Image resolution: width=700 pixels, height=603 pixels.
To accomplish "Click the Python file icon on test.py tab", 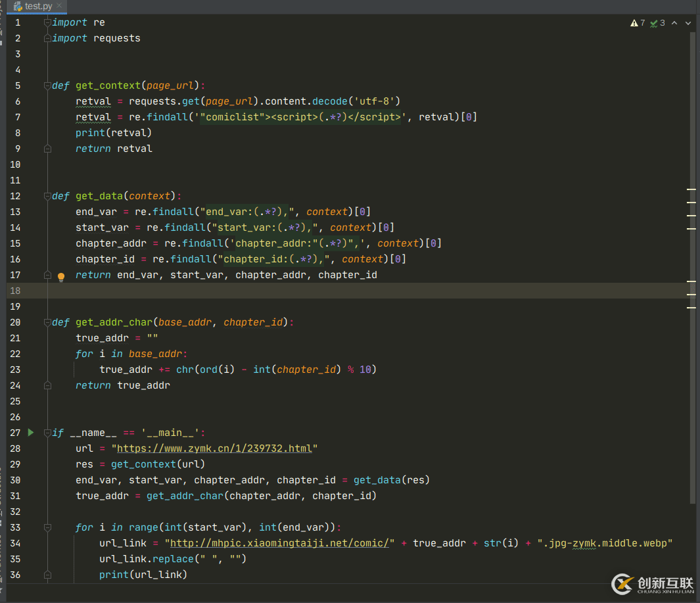I will [x=18, y=6].
